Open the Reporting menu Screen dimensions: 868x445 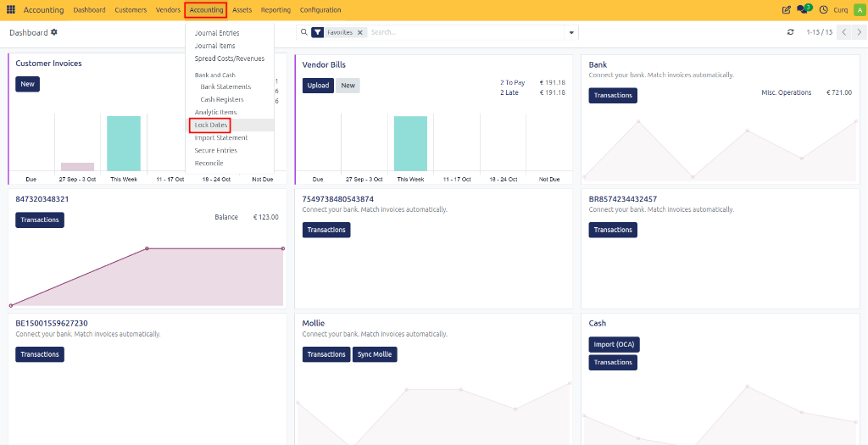coord(275,10)
